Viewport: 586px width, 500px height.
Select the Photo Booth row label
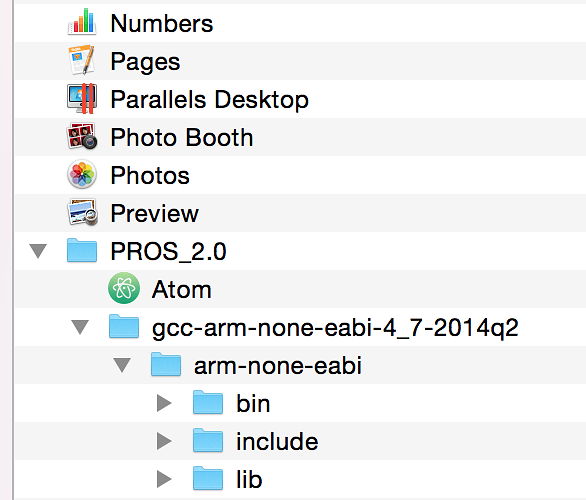(182, 137)
